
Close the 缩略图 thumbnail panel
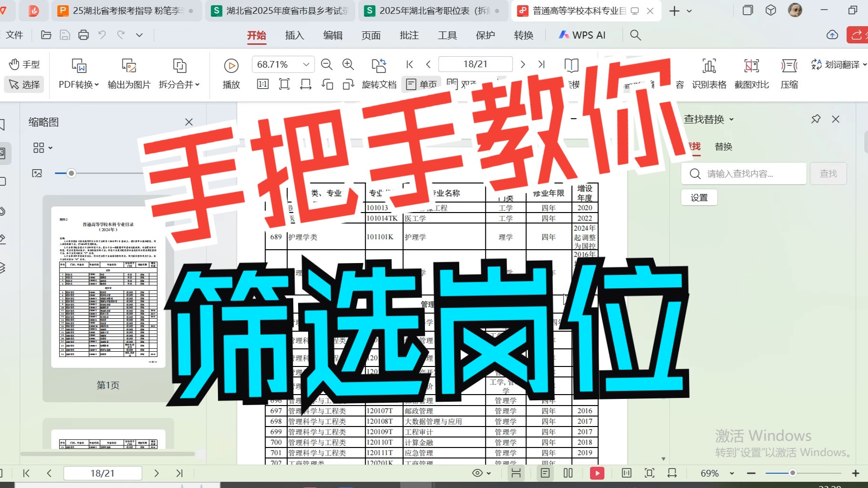[x=189, y=122]
